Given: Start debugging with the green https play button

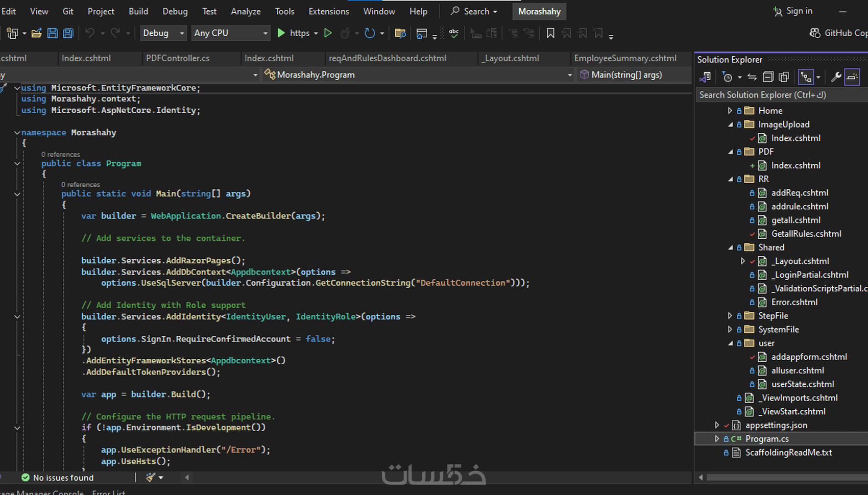Looking at the screenshot, I should (x=281, y=33).
